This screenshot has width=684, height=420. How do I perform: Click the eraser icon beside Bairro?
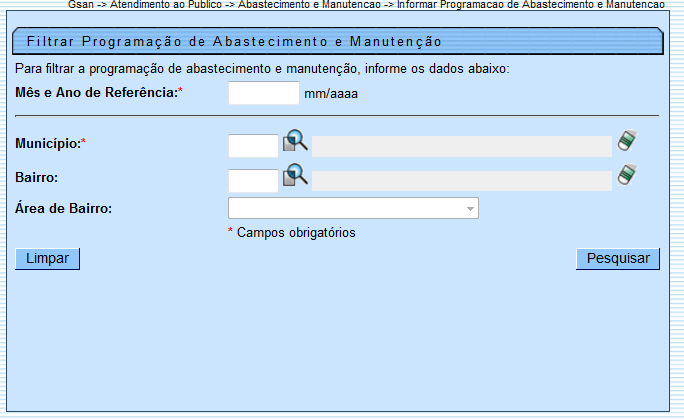pyautogui.click(x=626, y=176)
